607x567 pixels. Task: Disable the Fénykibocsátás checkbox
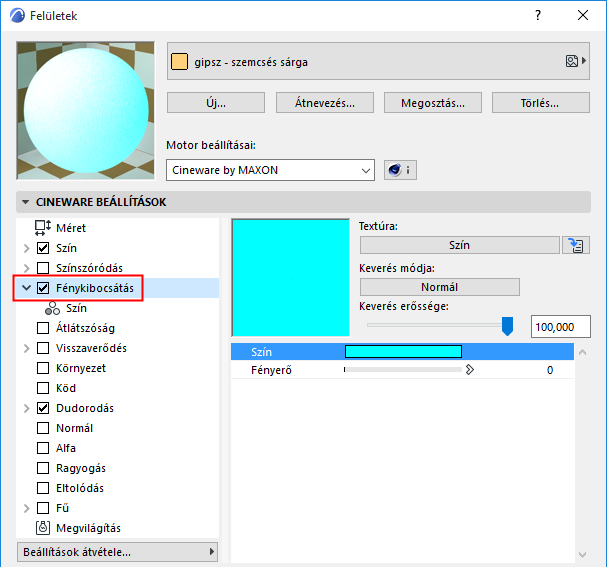click(x=43, y=288)
